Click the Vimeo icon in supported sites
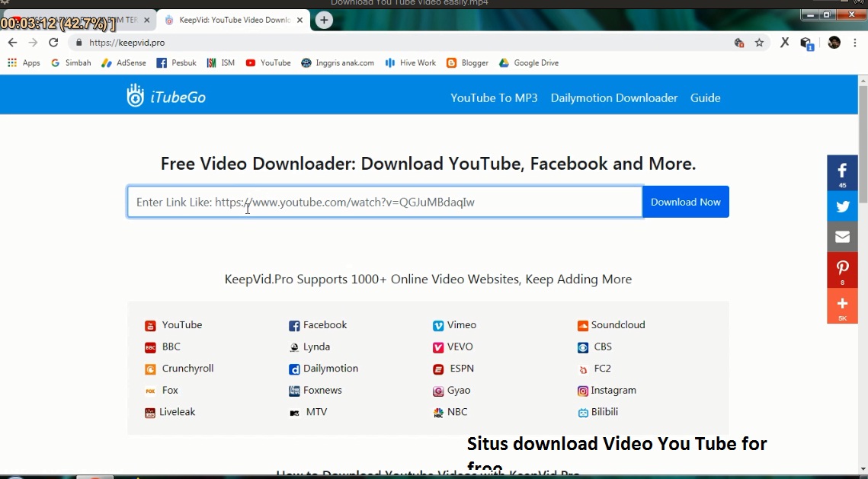This screenshot has width=868, height=479. tap(438, 326)
